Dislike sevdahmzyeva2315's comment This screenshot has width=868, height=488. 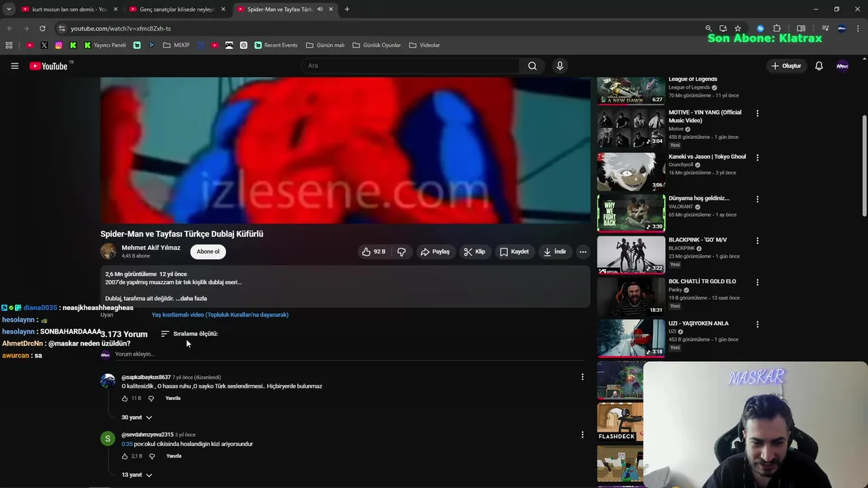[152, 456]
